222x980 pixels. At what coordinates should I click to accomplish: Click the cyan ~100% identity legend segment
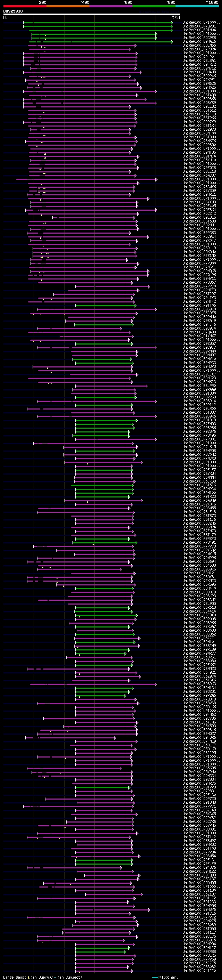[197, 7]
